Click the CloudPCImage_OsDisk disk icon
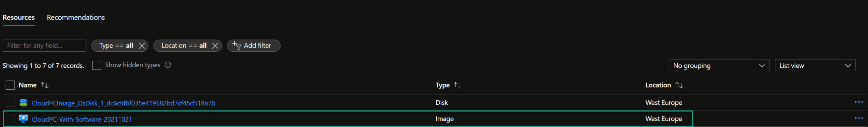The width and height of the screenshot is (868, 127). pyautogui.click(x=23, y=103)
